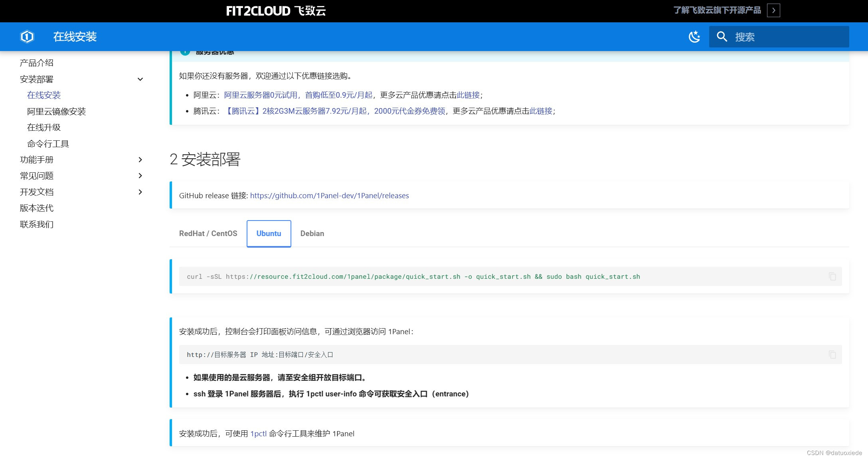Screen dimensions: 868x459
Task: Click the search magnifier icon
Action: (722, 37)
